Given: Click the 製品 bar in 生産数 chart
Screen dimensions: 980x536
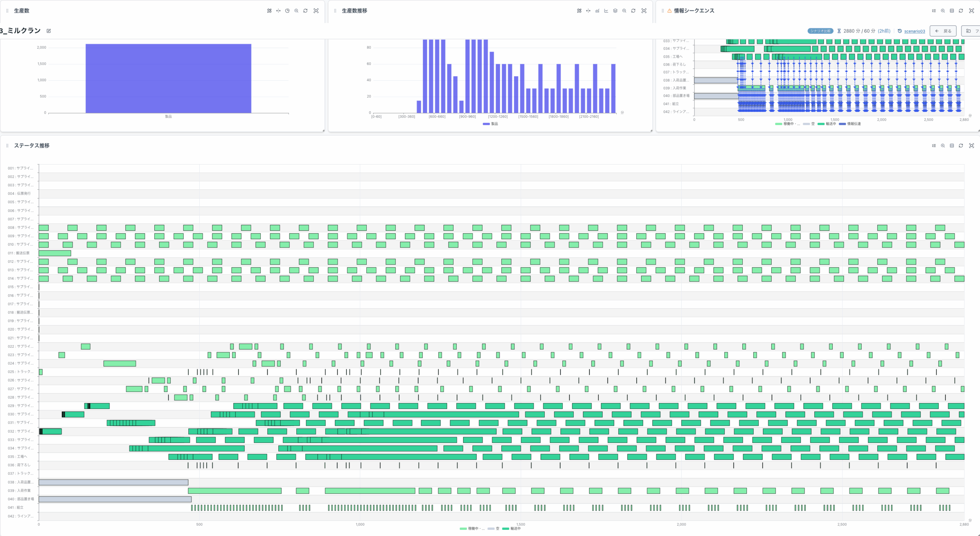Looking at the screenshot, I should tap(168, 78).
